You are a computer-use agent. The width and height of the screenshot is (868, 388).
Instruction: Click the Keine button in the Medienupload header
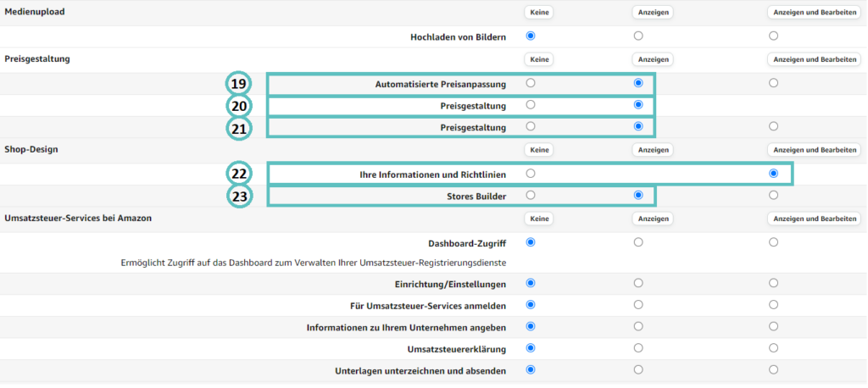(x=538, y=12)
